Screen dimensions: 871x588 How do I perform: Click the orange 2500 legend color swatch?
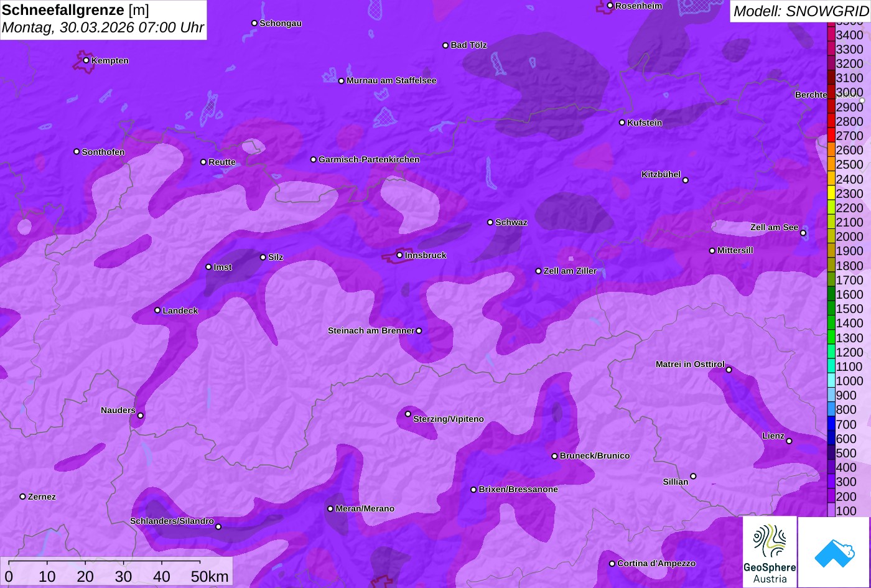pos(831,164)
